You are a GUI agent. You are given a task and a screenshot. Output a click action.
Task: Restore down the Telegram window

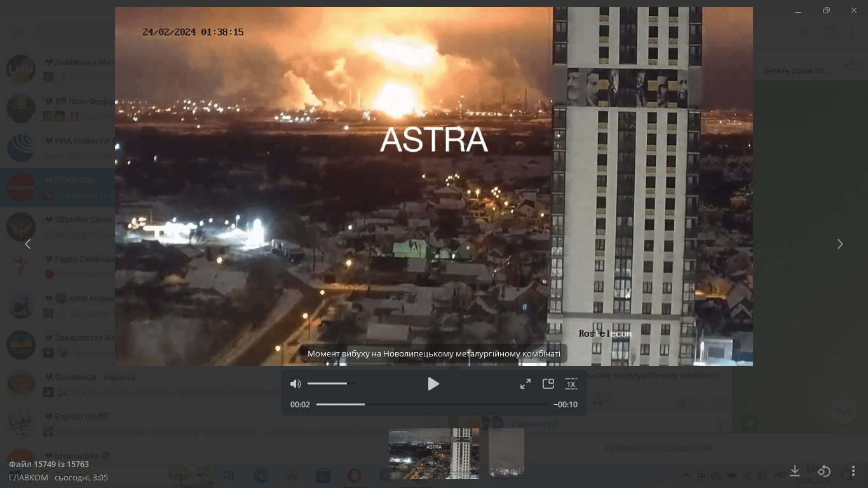[x=826, y=10]
